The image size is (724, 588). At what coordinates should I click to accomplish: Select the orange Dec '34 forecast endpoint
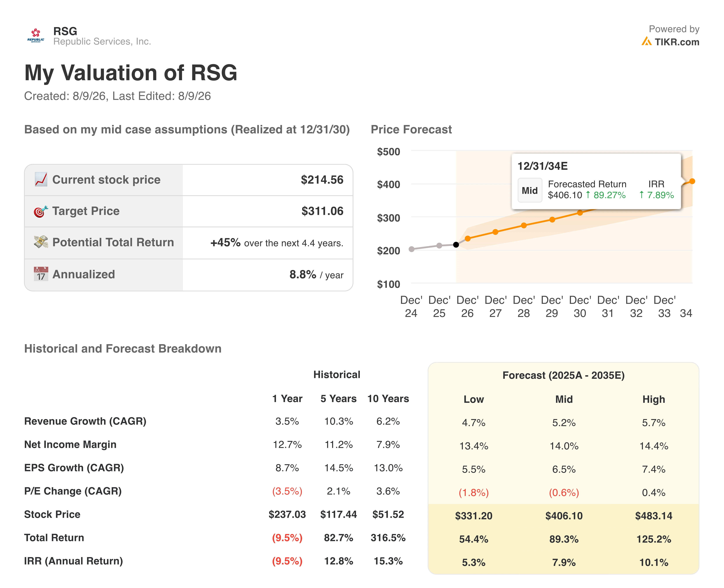[692, 182]
